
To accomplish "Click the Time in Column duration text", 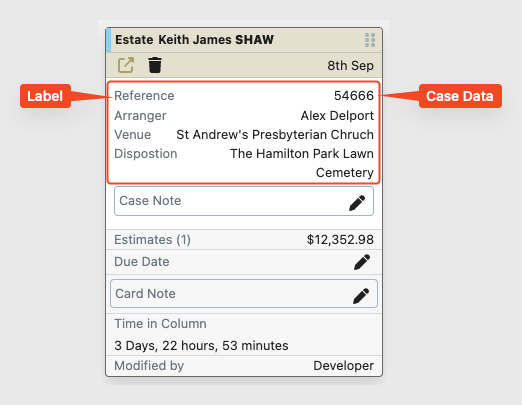I will [201, 346].
